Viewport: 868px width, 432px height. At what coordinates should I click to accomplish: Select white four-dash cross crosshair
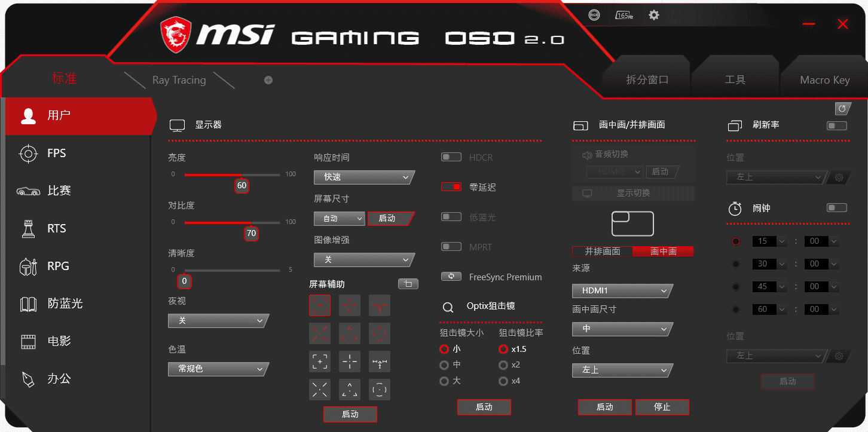[350, 361]
